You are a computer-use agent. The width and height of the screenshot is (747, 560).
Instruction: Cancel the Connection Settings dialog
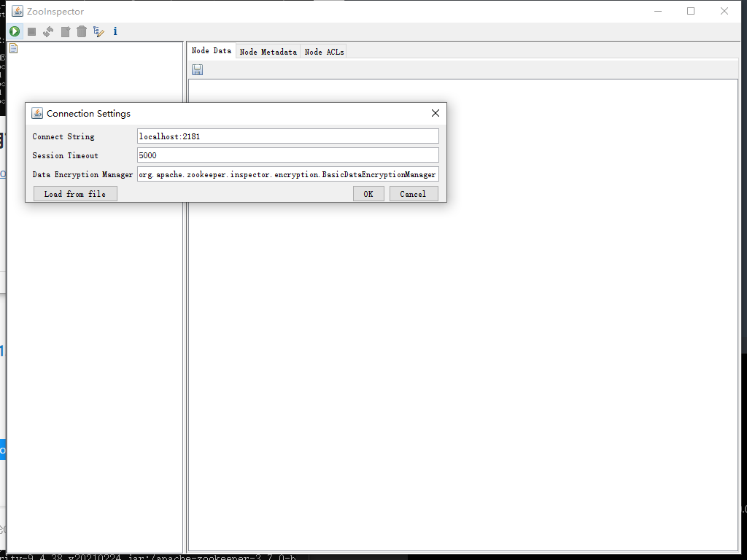(x=413, y=194)
